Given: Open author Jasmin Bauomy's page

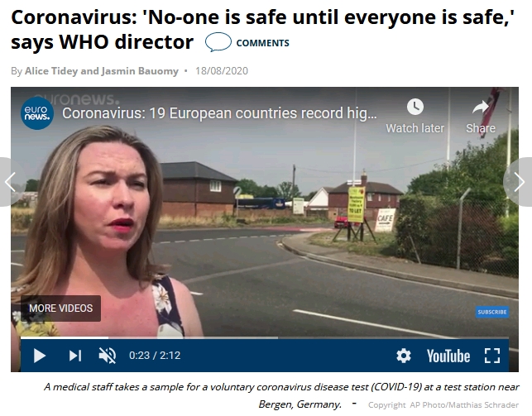Looking at the screenshot, I should click(x=140, y=71).
